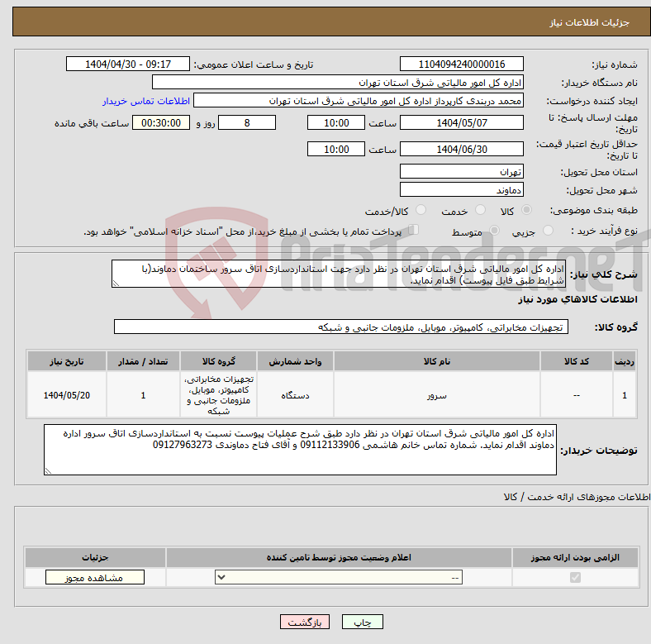This screenshot has width=651, height=644.
Task: Click the remaining days field showing 8
Action: coord(247,122)
